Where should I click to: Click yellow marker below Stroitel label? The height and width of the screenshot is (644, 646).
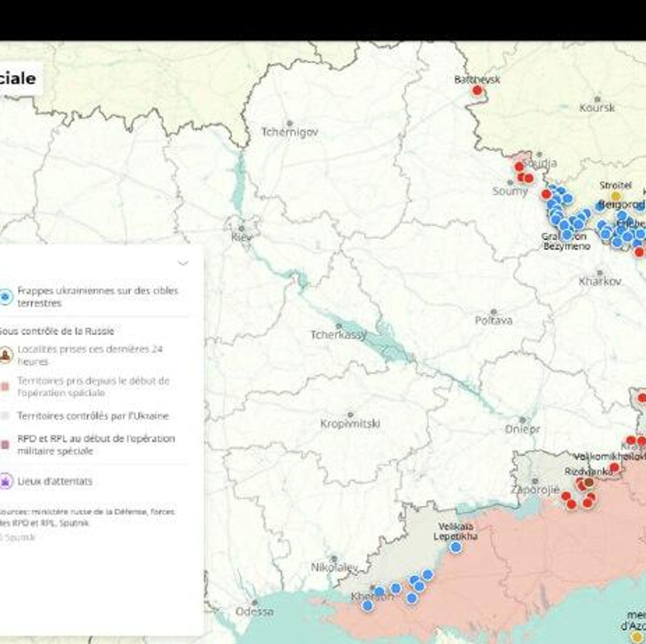click(x=616, y=196)
